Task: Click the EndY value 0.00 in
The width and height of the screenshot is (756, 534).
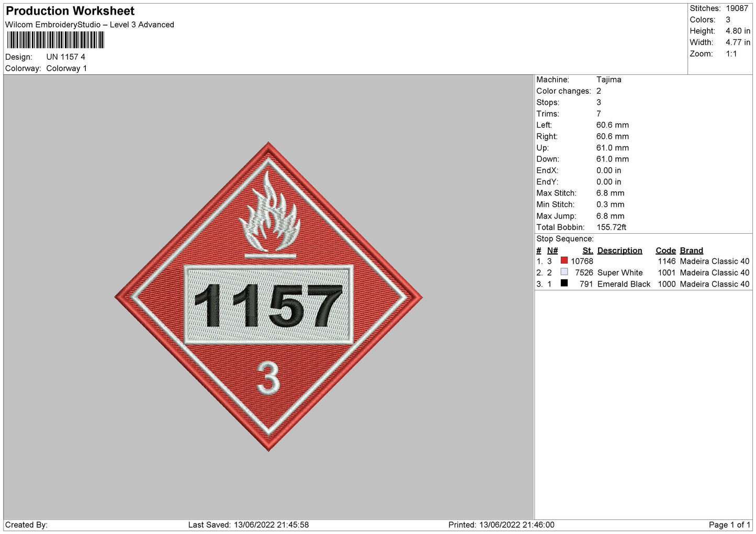Action: click(609, 182)
